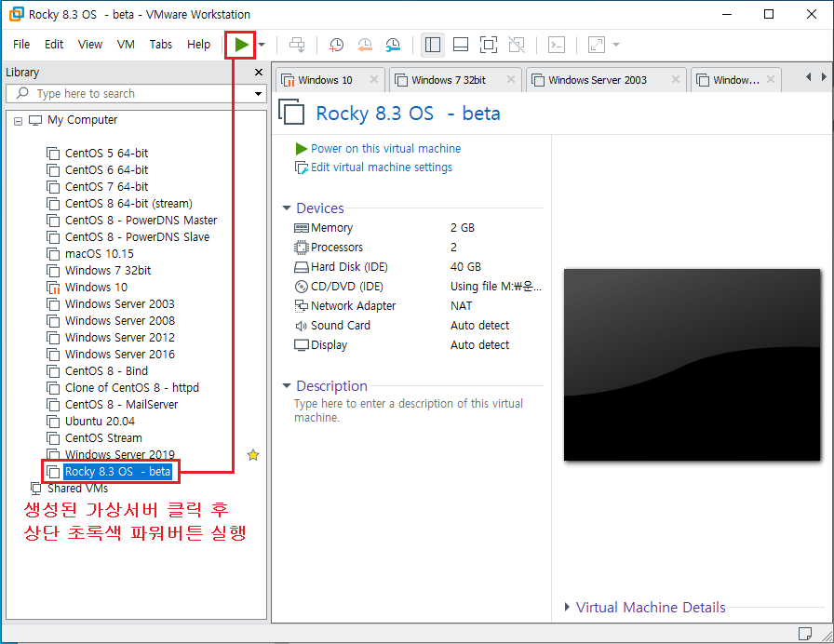Open the library search dropdown arrow
Viewport: 834px width, 644px height.
click(x=258, y=94)
